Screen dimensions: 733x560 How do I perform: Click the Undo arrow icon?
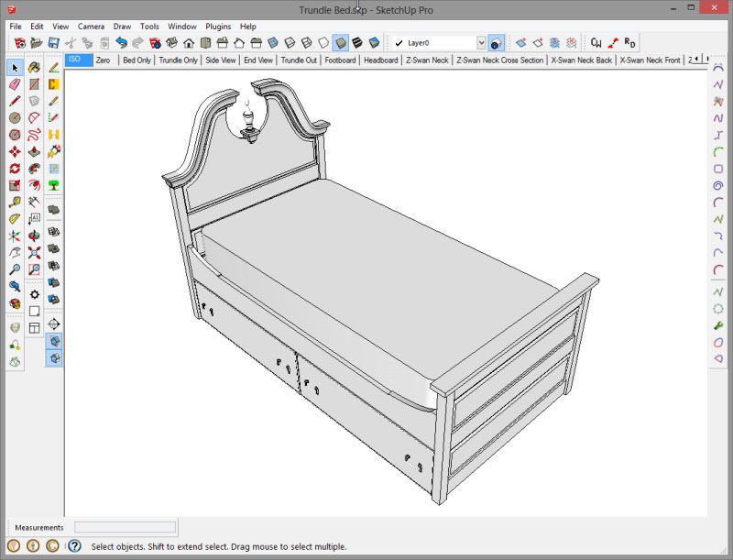[121, 43]
